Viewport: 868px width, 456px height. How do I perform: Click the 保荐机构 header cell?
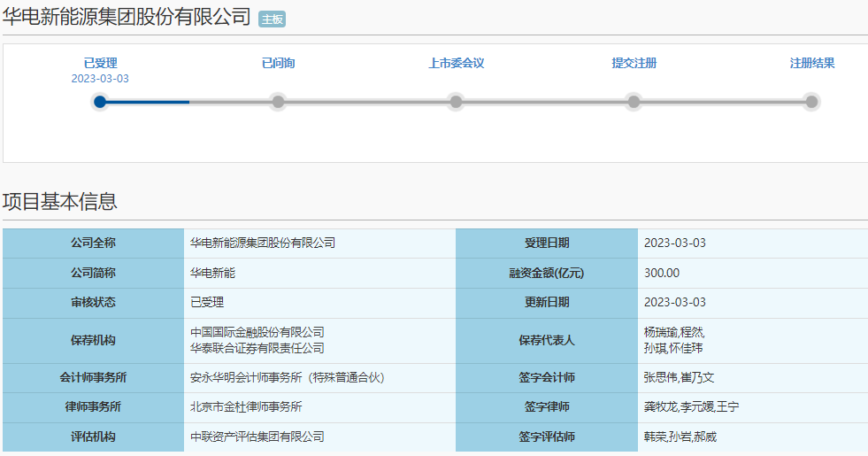coord(93,341)
